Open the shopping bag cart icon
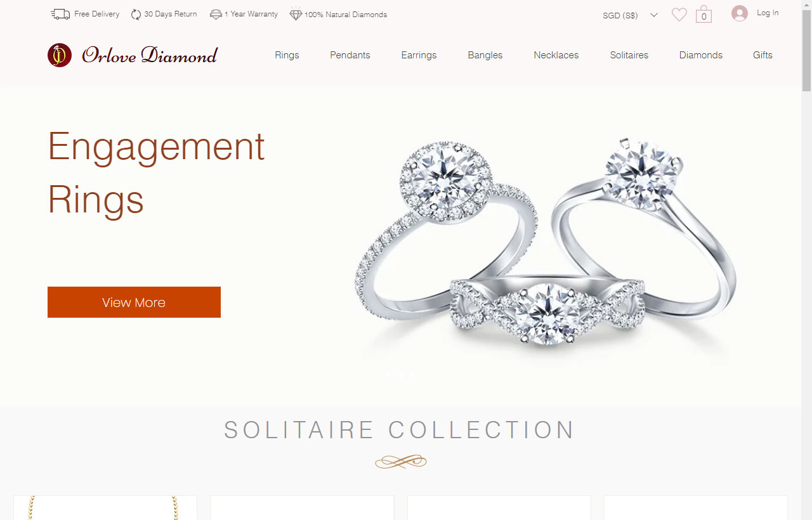 pos(704,15)
